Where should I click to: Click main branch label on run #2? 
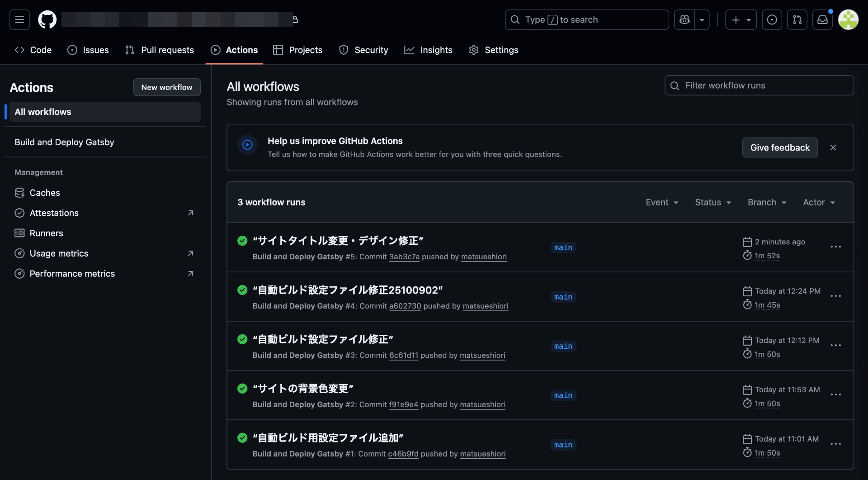(563, 395)
